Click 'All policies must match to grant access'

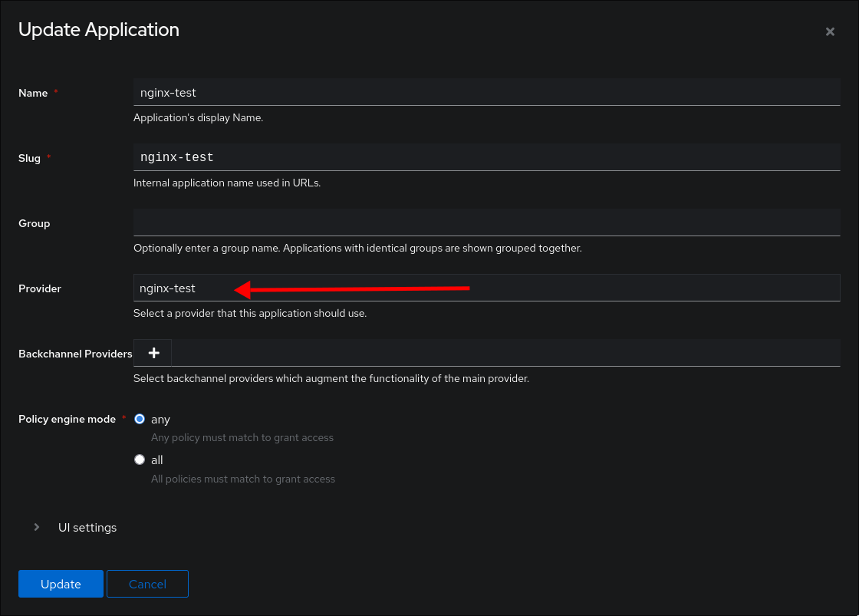click(x=242, y=479)
